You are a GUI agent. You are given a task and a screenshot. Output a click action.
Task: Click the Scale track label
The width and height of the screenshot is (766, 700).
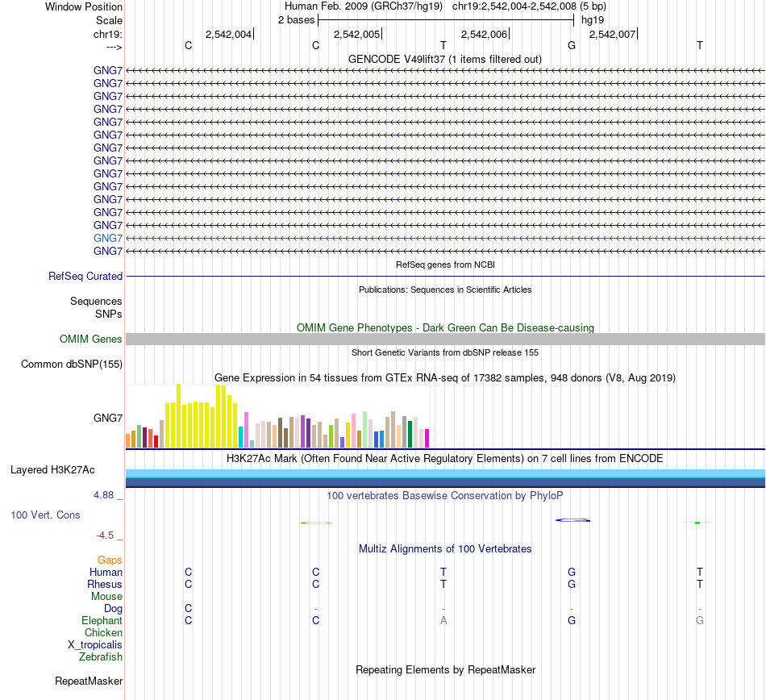pos(109,20)
